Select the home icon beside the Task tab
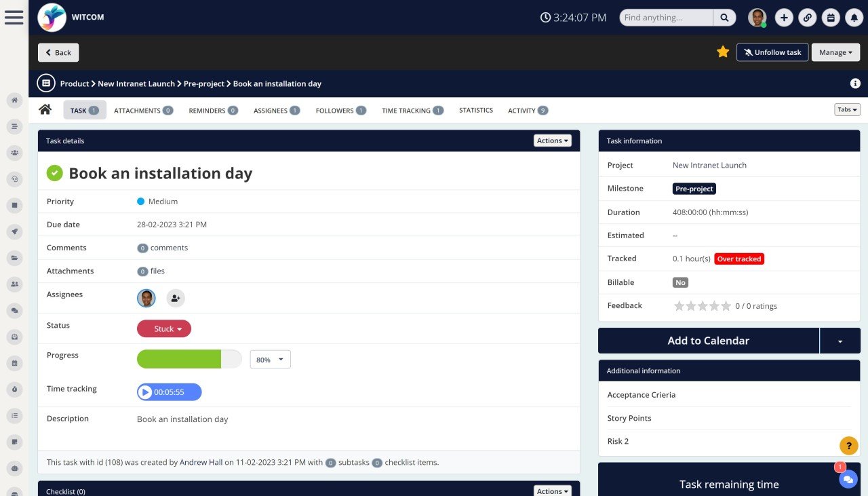The height and width of the screenshot is (496, 868). point(45,109)
